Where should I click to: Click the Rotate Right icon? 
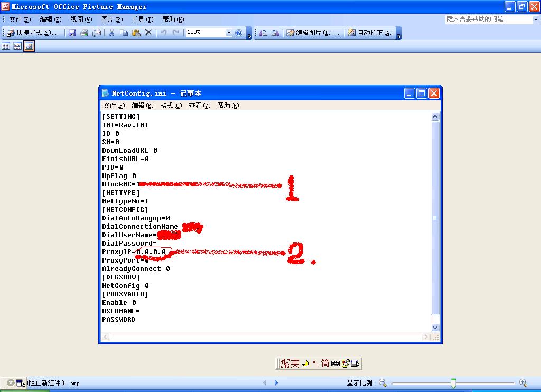point(275,33)
